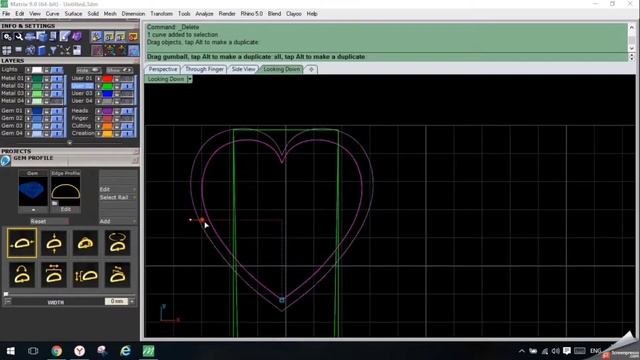Image resolution: width=640 pixels, height=360 pixels.
Task: Open the Yandex browser from the taskbar
Action: tap(80, 351)
